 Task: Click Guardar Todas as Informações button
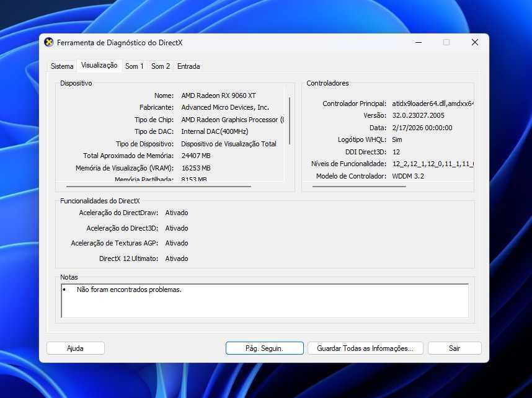[365, 348]
